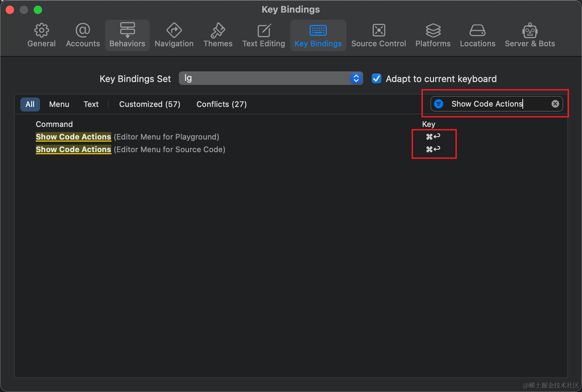582x392 pixels.
Task: Select the Menu filter tab
Action: (59, 104)
